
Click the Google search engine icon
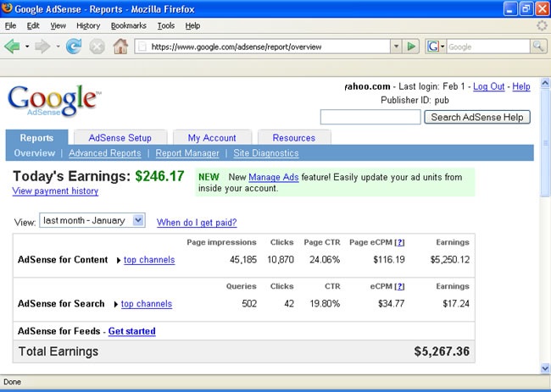[x=433, y=47]
